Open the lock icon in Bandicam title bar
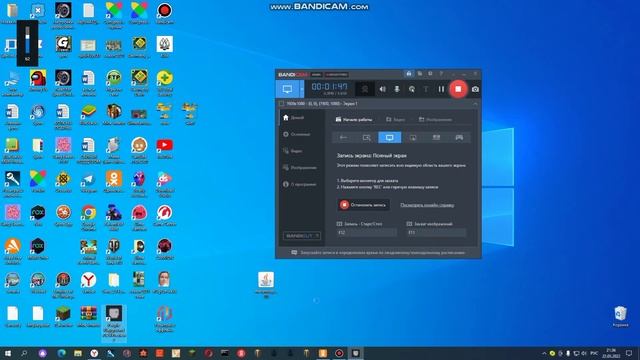Screen dimensions: 640x360 [409, 74]
